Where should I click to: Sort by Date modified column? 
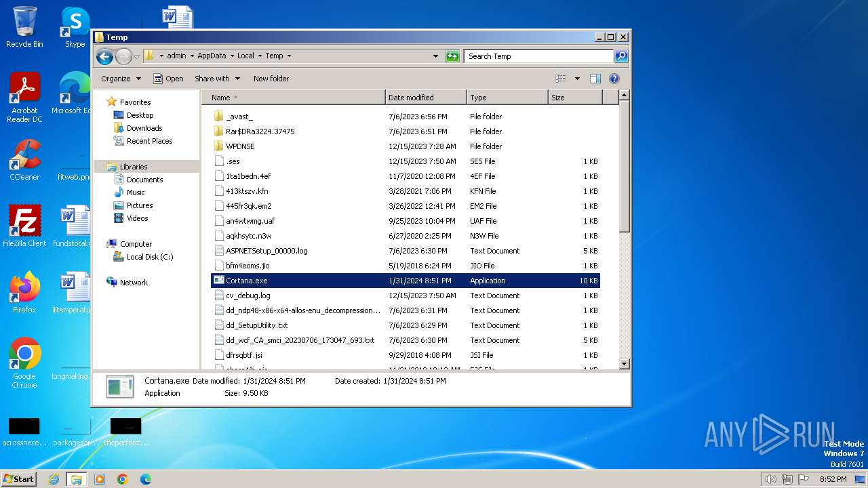click(426, 98)
